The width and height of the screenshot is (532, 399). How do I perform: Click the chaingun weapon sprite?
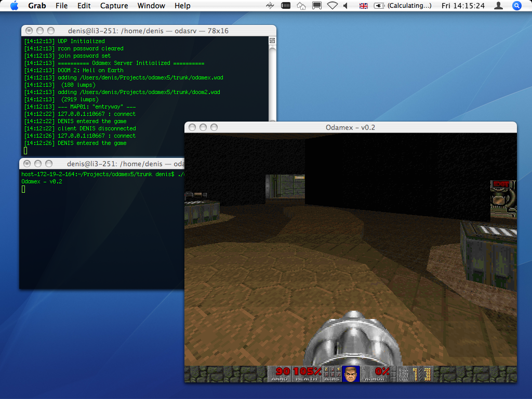point(353,339)
